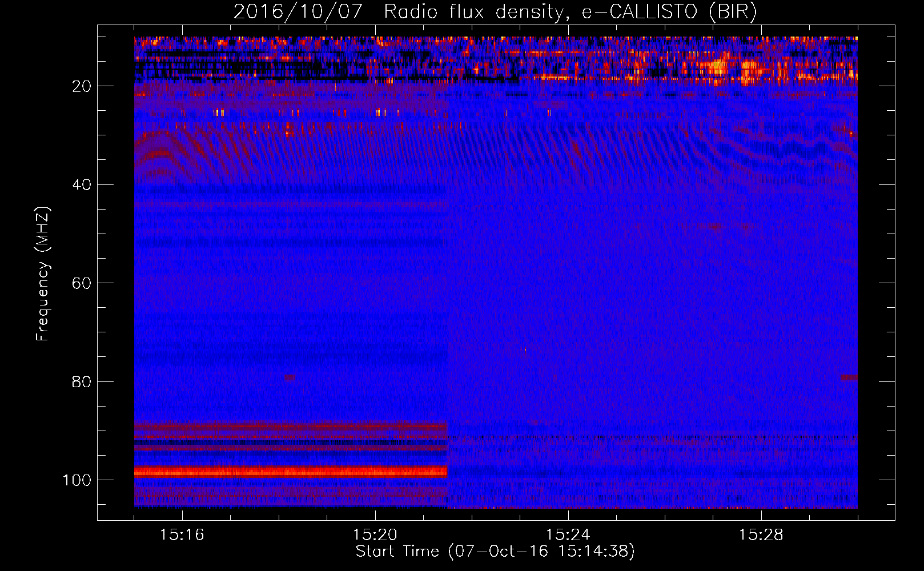Click the 'Start Time (07-Oct-16 15:14:38)' label
Viewport: 924px width, 571px height.
click(x=495, y=552)
